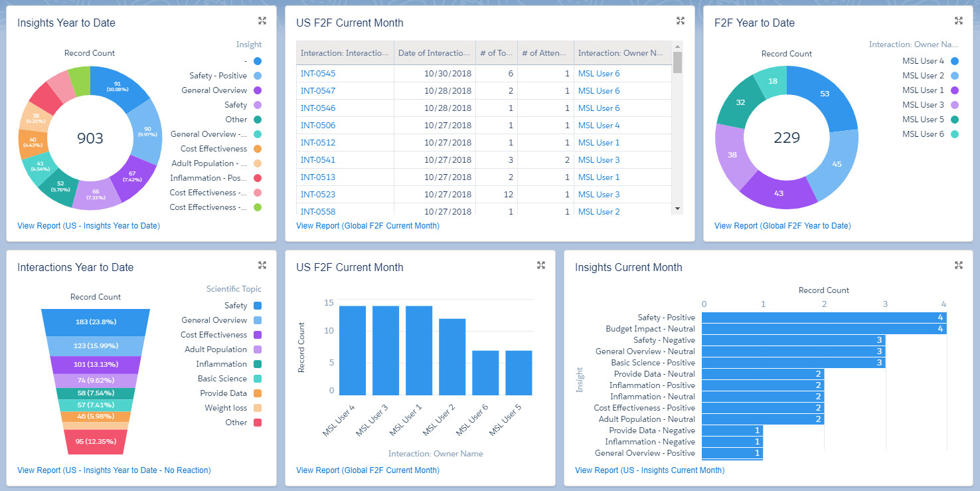980x491 pixels.
Task: Select the Safety segment of the funnel chart
Action: coord(96,322)
